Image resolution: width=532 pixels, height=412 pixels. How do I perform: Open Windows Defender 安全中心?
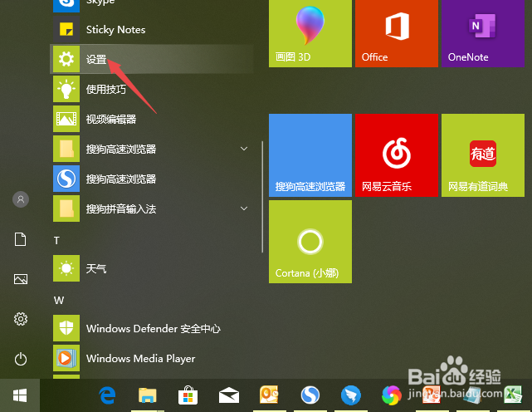[x=152, y=328]
